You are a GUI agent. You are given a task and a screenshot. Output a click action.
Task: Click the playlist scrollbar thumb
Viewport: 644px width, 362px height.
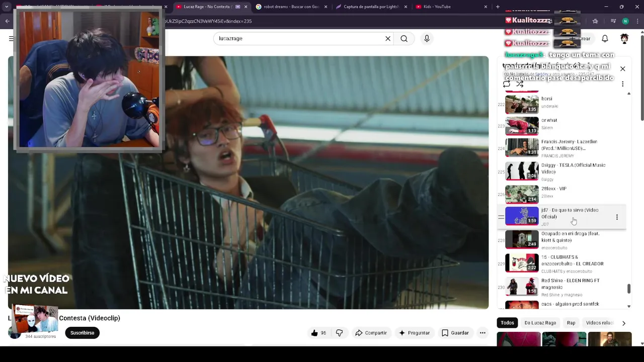coord(628,289)
